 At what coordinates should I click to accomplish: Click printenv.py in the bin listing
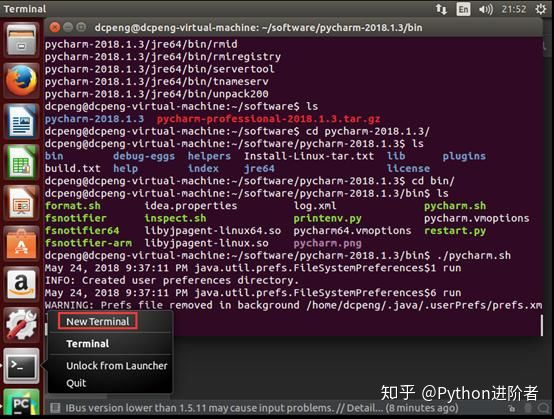(328, 218)
